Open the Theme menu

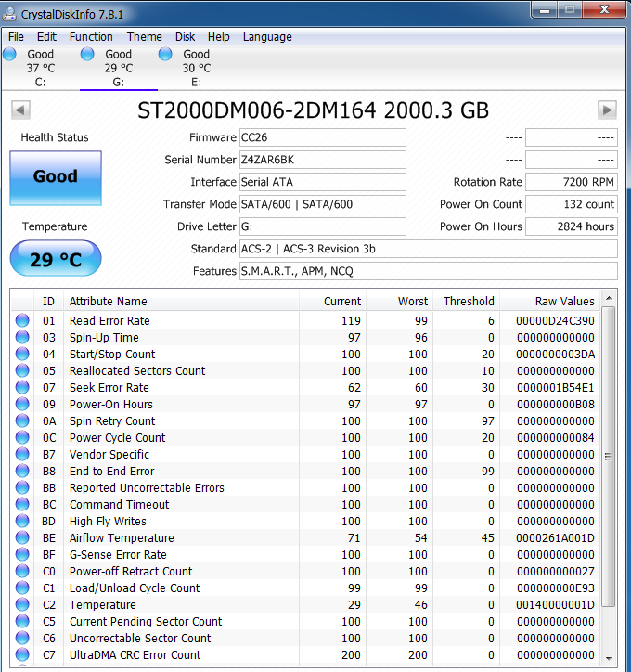145,37
